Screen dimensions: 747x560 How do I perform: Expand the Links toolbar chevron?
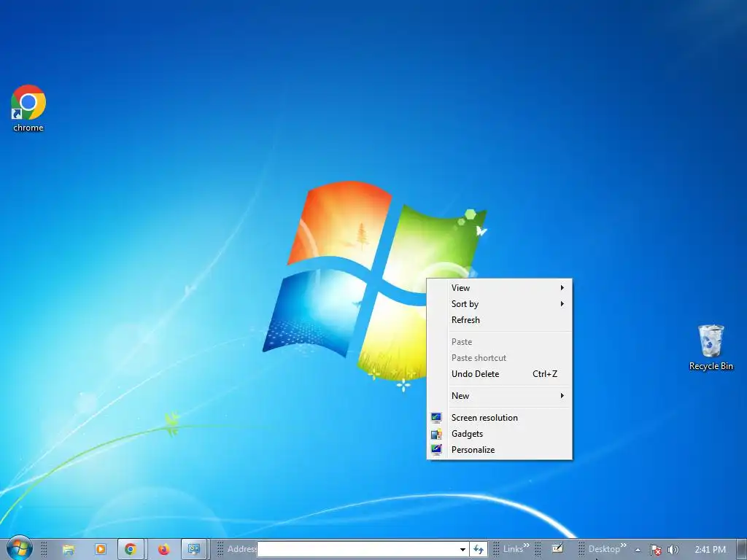pos(527,545)
